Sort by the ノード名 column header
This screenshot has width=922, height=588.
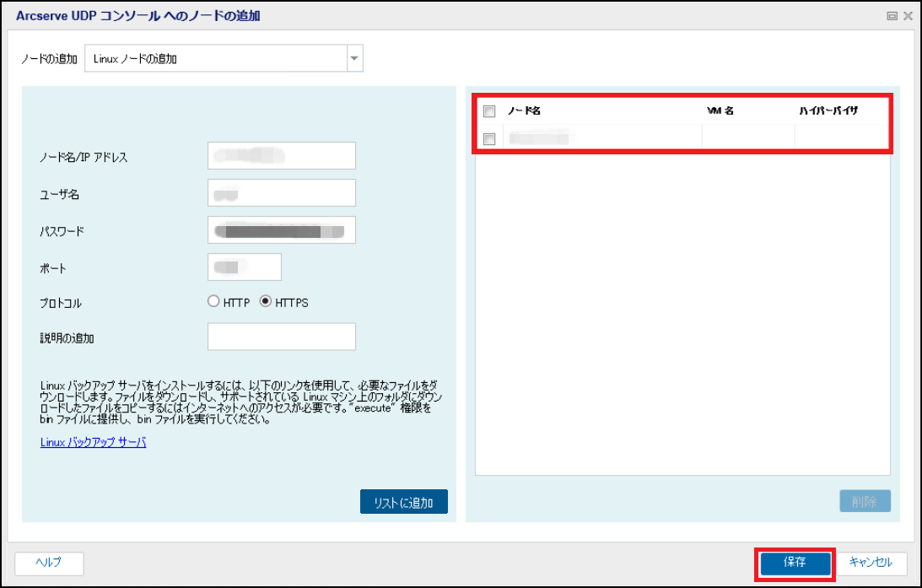tap(525, 111)
